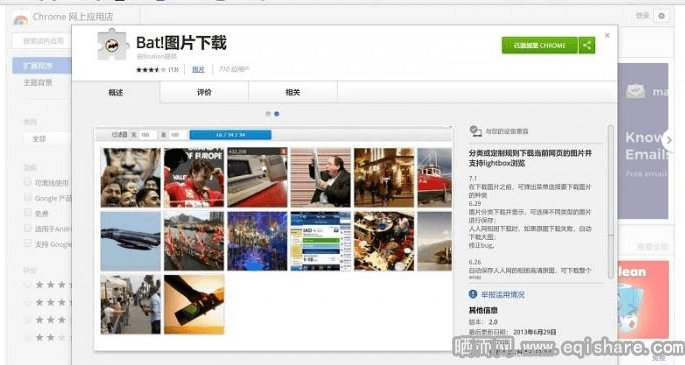Switch to the 概述 tab
Image resolution: width=685 pixels, height=365 pixels.
pyautogui.click(x=116, y=92)
